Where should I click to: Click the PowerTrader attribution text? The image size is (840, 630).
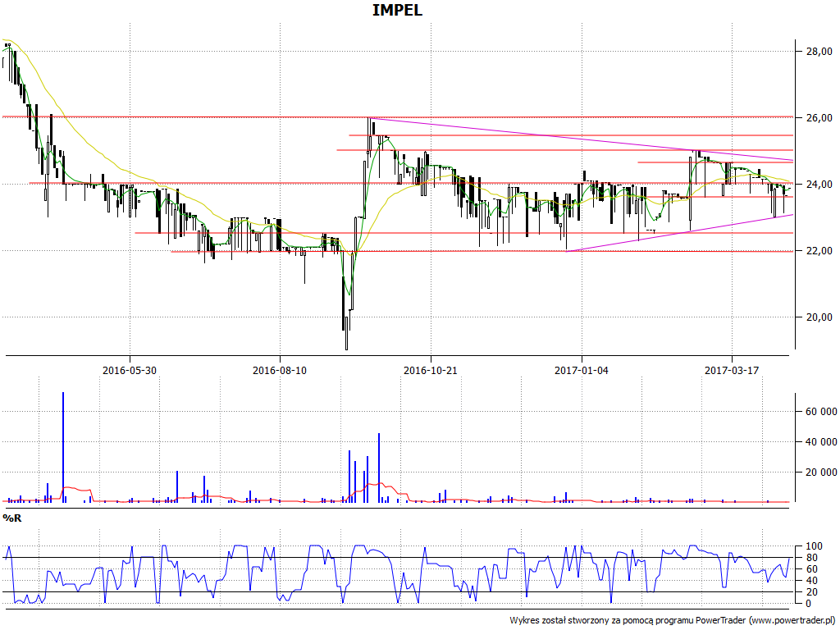pyautogui.click(x=673, y=620)
